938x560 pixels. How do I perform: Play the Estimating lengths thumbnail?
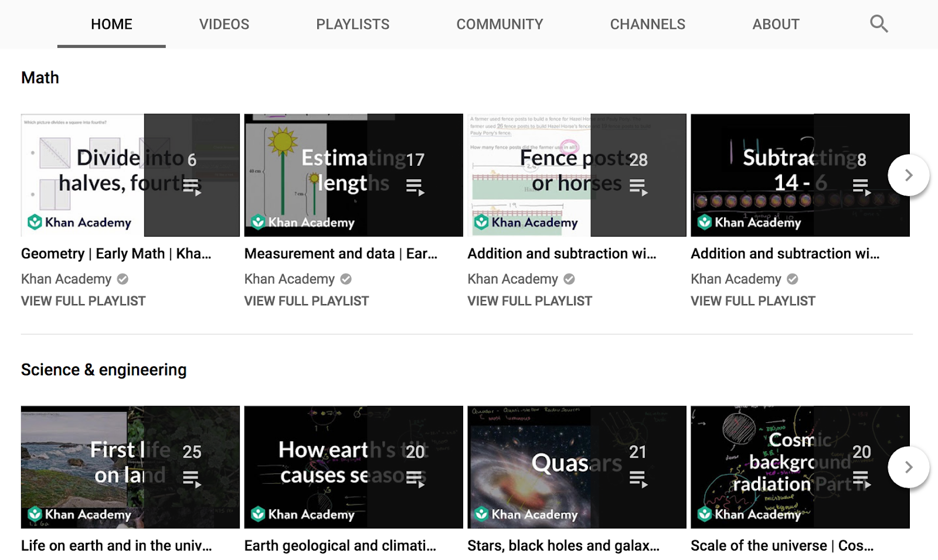(354, 175)
